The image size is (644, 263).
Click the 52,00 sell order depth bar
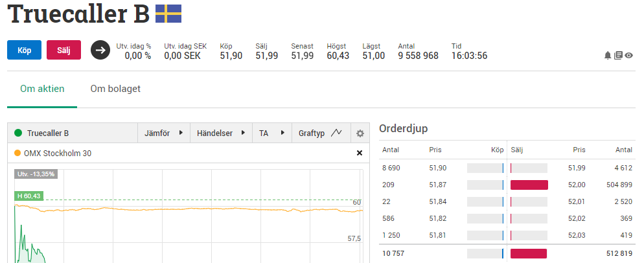529,185
